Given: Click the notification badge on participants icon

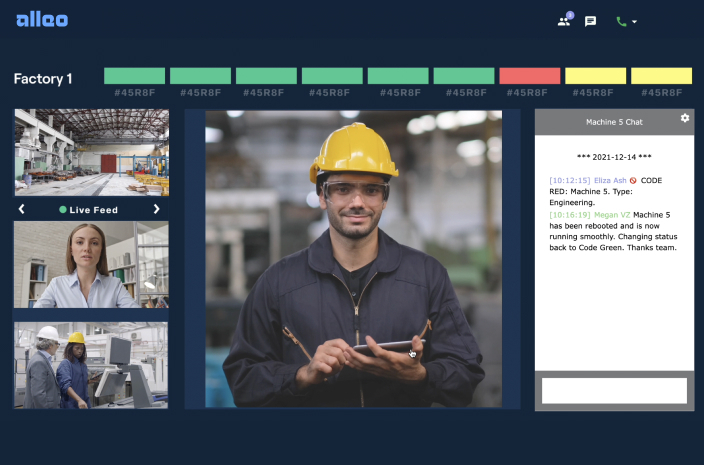Looking at the screenshot, I should (x=570, y=15).
